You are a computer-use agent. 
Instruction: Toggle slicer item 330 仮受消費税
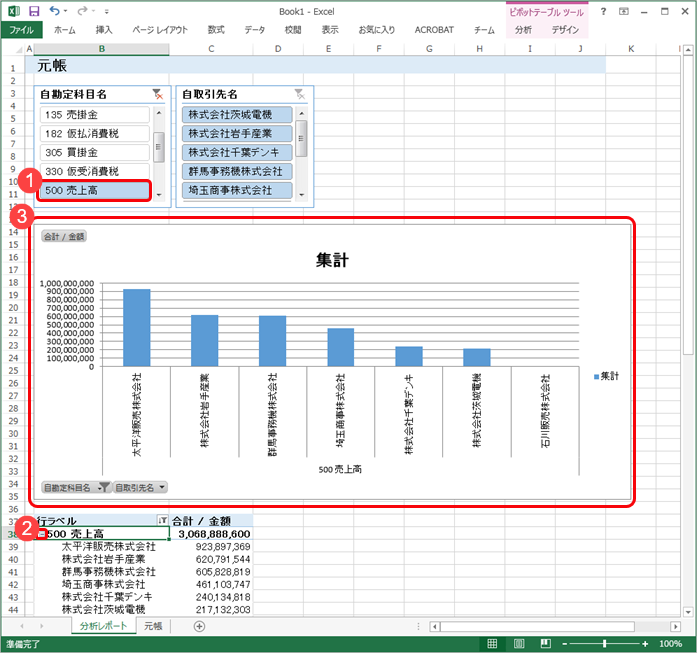click(x=95, y=171)
